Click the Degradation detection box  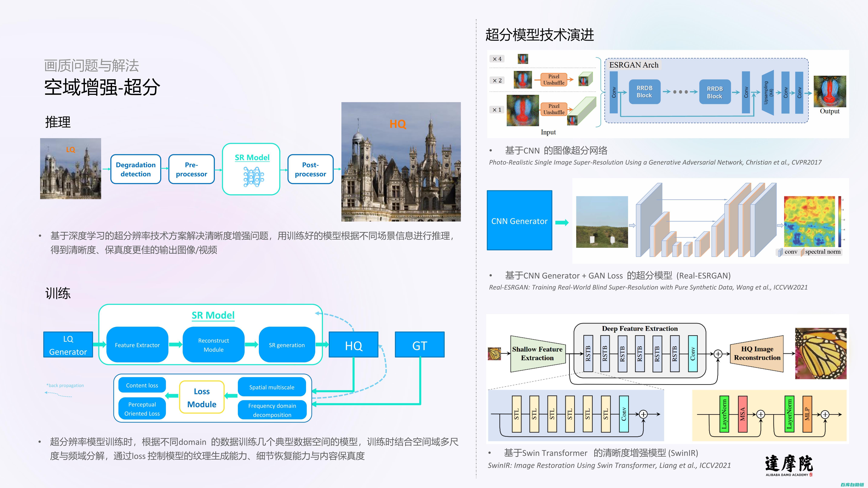[x=136, y=169]
